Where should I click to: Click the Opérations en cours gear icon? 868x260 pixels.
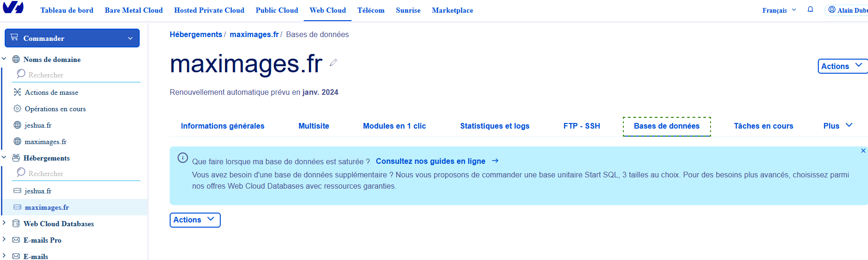point(17,108)
